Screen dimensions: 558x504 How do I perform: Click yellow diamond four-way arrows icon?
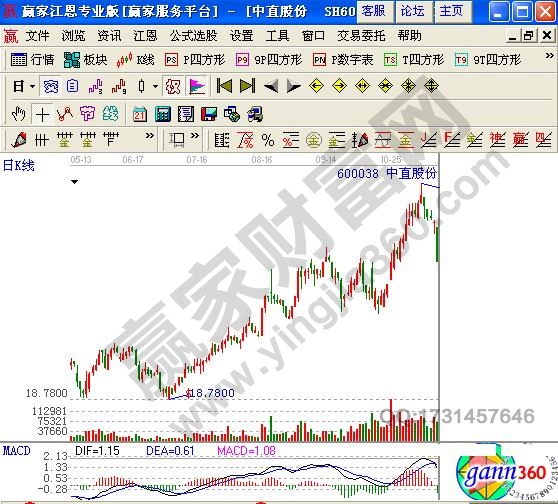(x=431, y=86)
